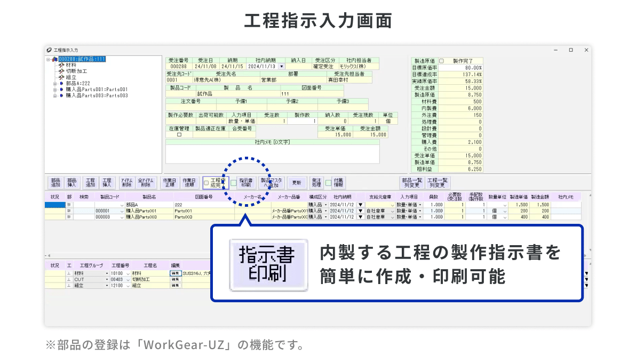Click the 工 column icon in the 組立 process row
Screen dimensions: 636x364
tap(69, 286)
